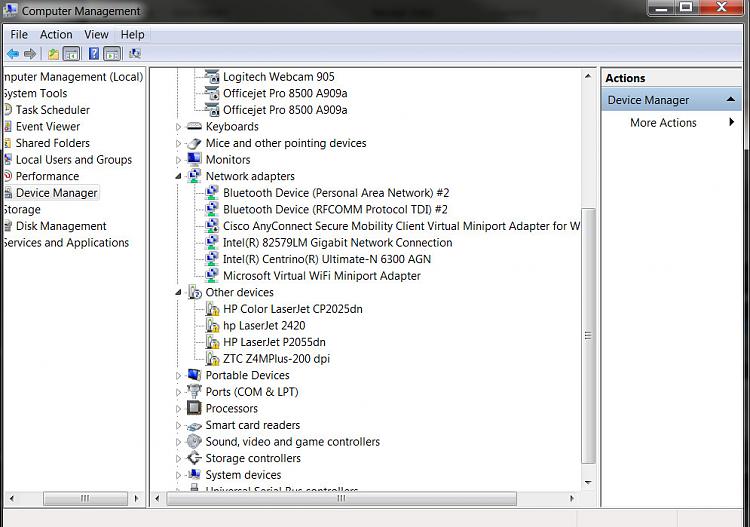Select Microsoft Virtual WiFi Miniport Adapter
This screenshot has height=527, width=750.
point(322,276)
